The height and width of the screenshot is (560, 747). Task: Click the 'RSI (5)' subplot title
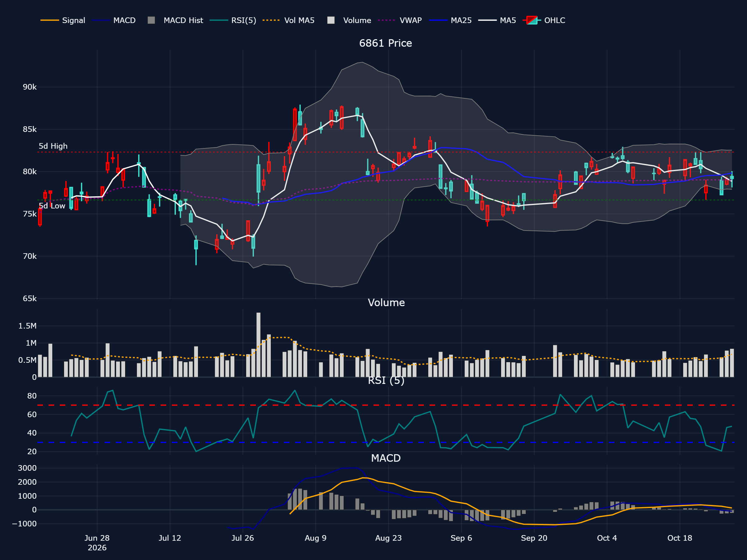click(x=386, y=380)
